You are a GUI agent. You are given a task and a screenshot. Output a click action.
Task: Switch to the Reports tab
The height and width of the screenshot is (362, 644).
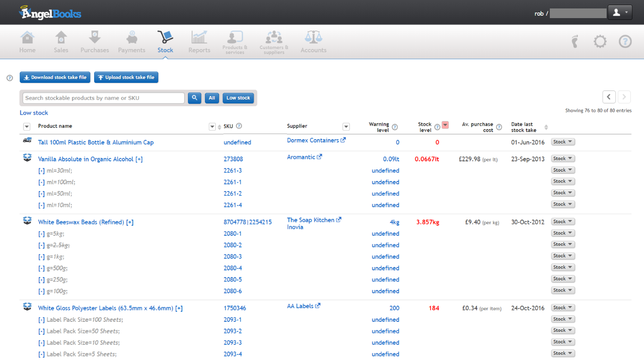199,42
